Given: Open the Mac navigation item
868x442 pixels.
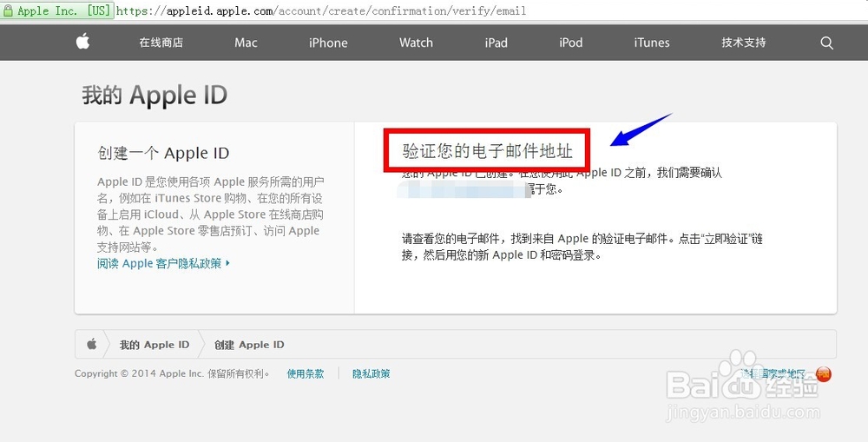Looking at the screenshot, I should [246, 43].
